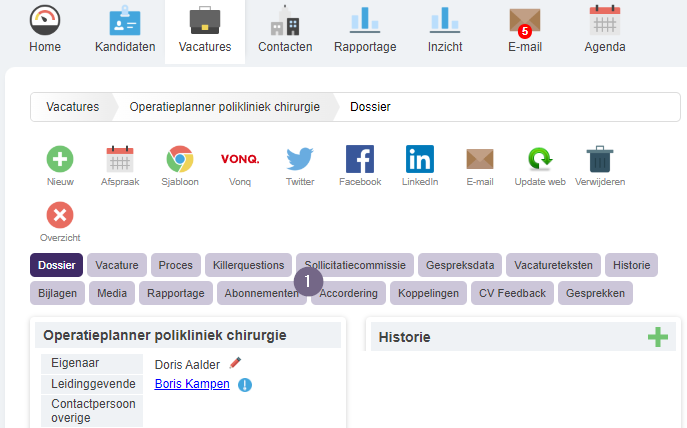Post vacancy using LinkedIn icon
Image resolution: width=687 pixels, height=428 pixels.
[420, 159]
